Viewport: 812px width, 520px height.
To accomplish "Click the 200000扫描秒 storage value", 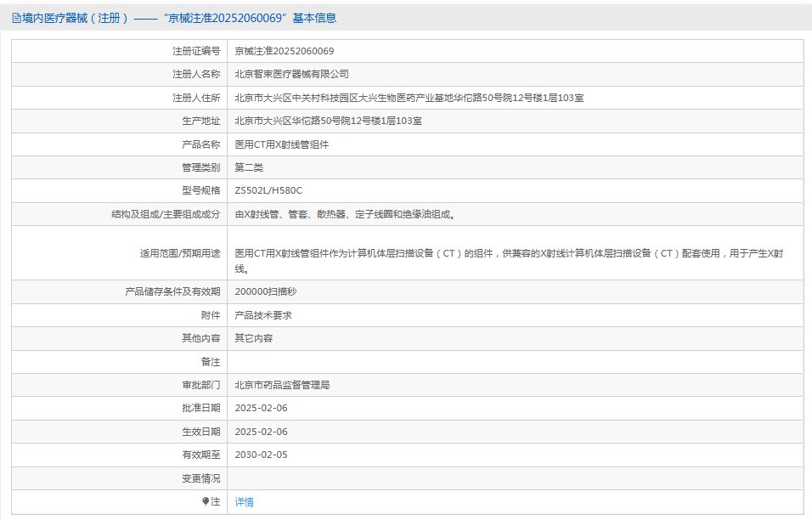I will [x=265, y=291].
